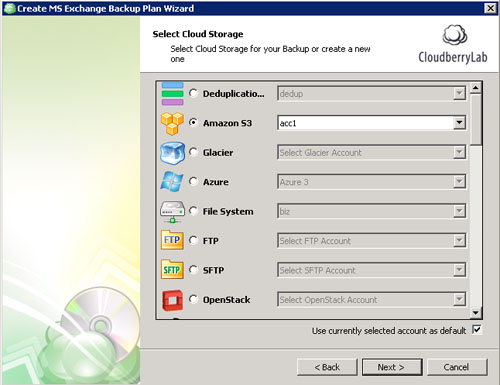500x385 pixels.
Task: Select the Deduplication radio button
Action: [193, 93]
